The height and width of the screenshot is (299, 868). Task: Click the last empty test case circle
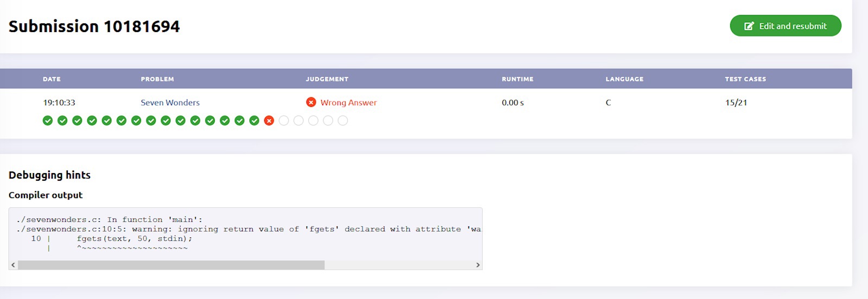pos(343,120)
